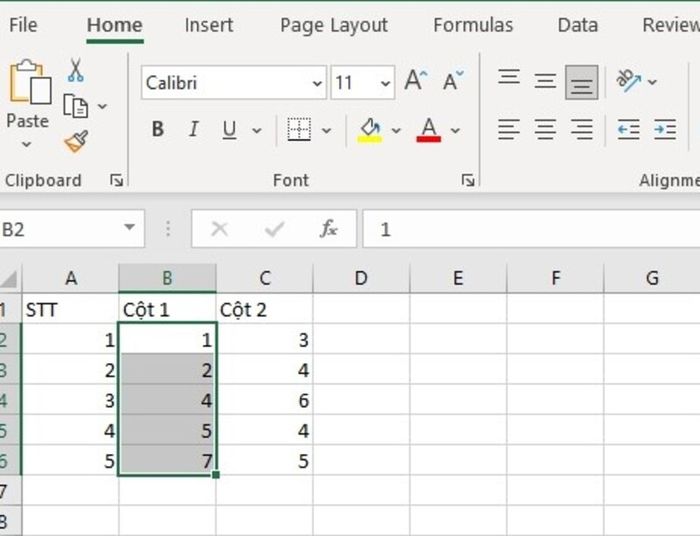Open the Clipboard dialog launcher
This screenshot has height=536, width=700.
(x=117, y=180)
